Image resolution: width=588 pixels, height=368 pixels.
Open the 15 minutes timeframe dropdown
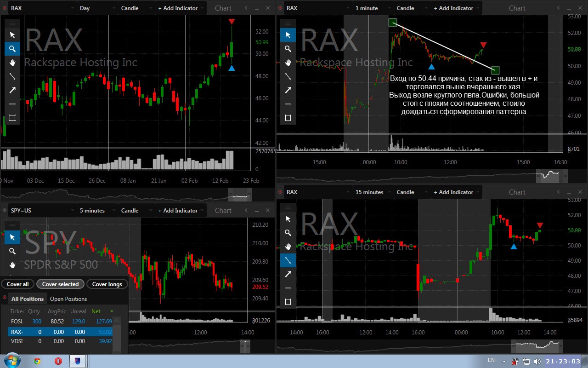pyautogui.click(x=373, y=192)
